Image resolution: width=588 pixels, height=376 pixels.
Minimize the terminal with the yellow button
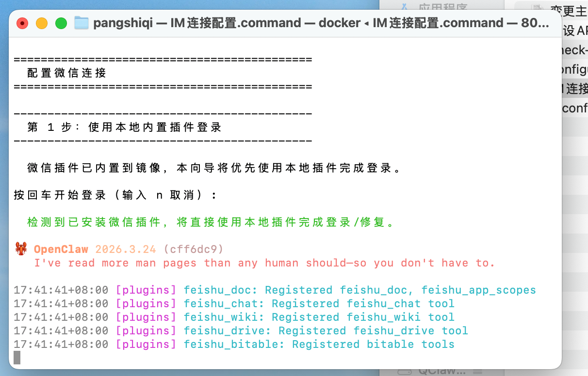(x=42, y=23)
